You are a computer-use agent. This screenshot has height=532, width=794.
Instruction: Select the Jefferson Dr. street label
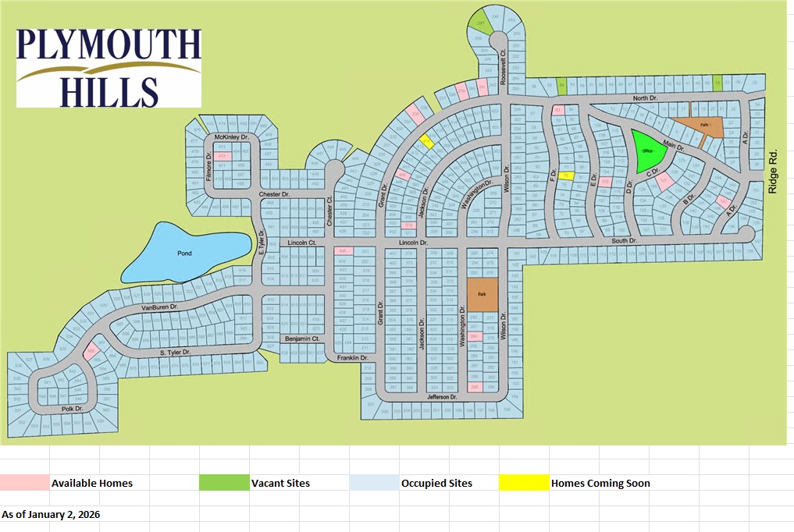coord(441,397)
